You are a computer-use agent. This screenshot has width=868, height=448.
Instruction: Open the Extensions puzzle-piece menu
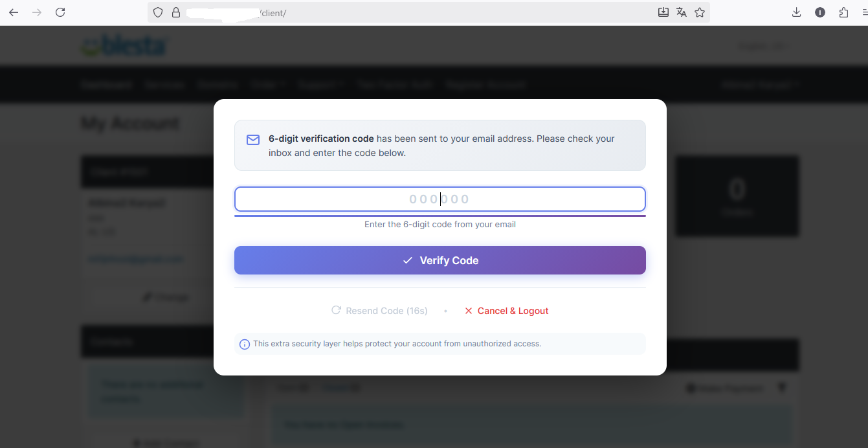843,12
